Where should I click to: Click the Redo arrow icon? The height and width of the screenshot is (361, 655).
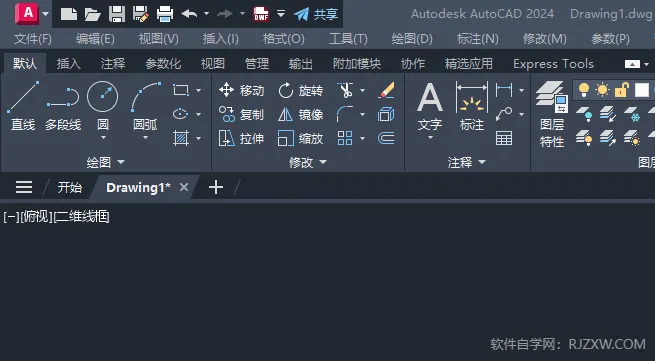(x=225, y=14)
